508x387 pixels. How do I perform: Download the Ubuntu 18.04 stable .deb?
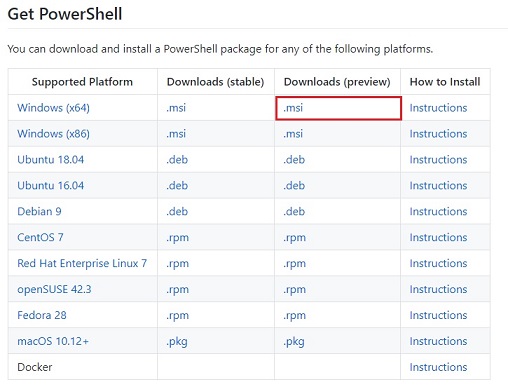coord(177,160)
